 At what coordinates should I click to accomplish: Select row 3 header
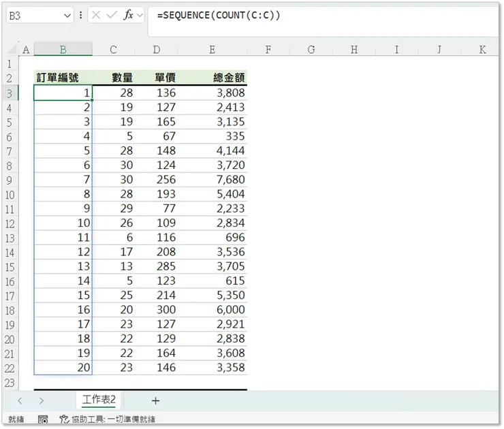click(x=10, y=93)
